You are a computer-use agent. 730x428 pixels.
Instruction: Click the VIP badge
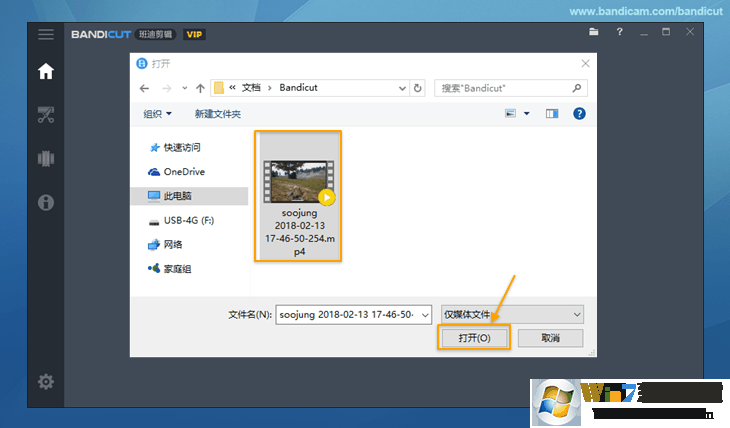coord(194,34)
